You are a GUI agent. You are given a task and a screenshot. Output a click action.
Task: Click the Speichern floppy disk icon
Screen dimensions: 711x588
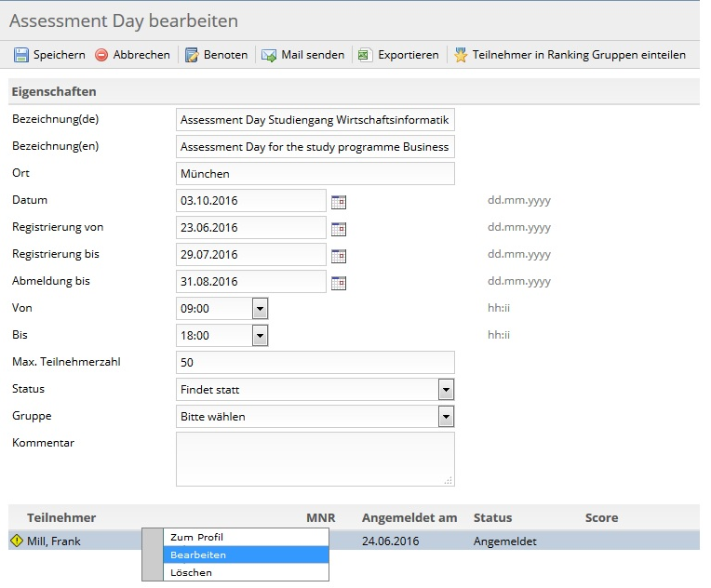tap(20, 55)
